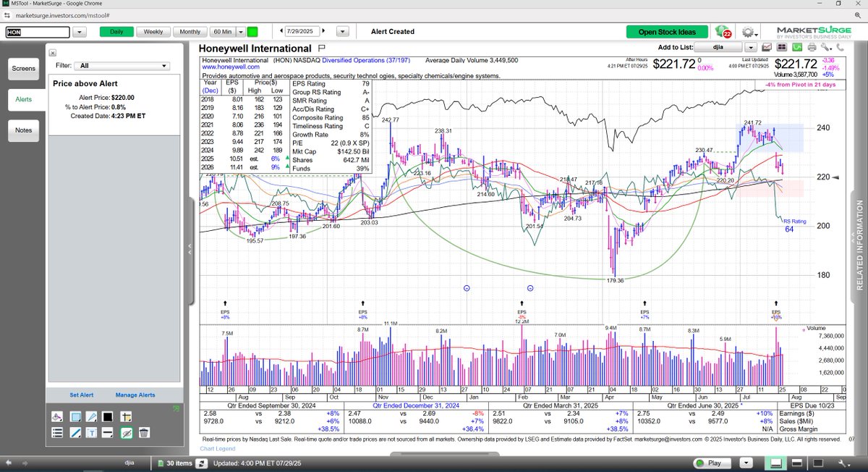
Task: Switch chart to 60 Min timeframe
Action: tap(222, 32)
